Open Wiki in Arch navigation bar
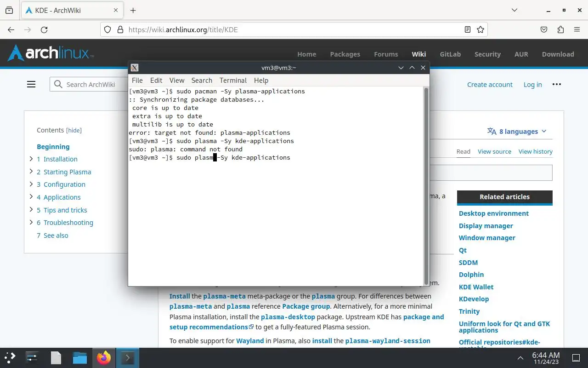588x368 pixels. (419, 54)
